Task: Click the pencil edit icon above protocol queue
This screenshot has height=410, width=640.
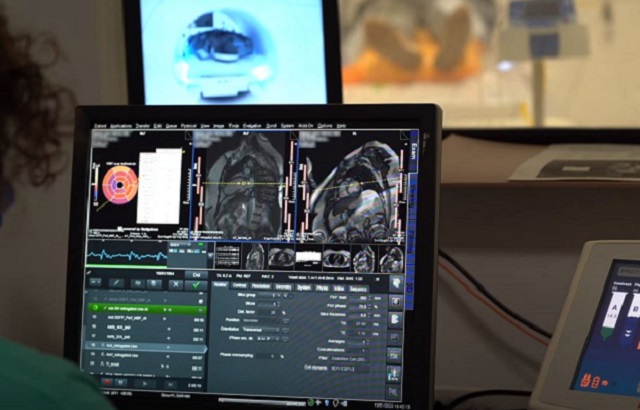Action: 116,282
